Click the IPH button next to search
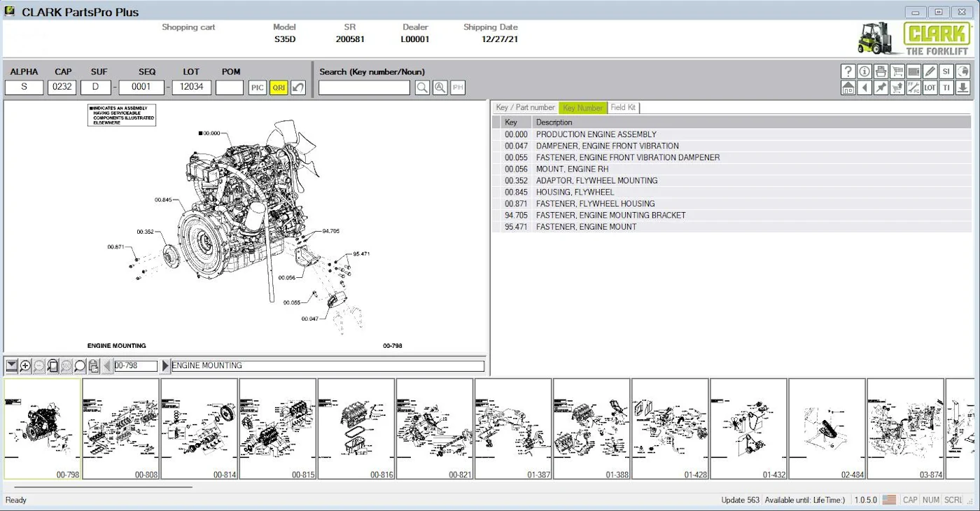980x511 pixels. [x=458, y=87]
